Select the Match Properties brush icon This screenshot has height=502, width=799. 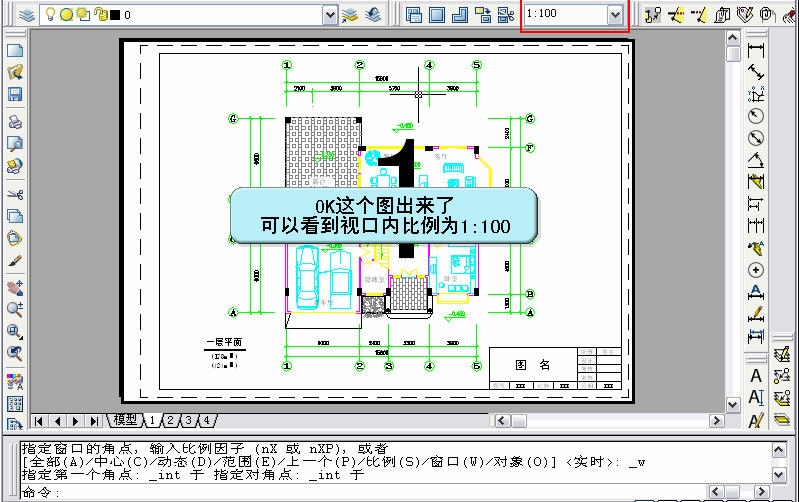(x=15, y=260)
